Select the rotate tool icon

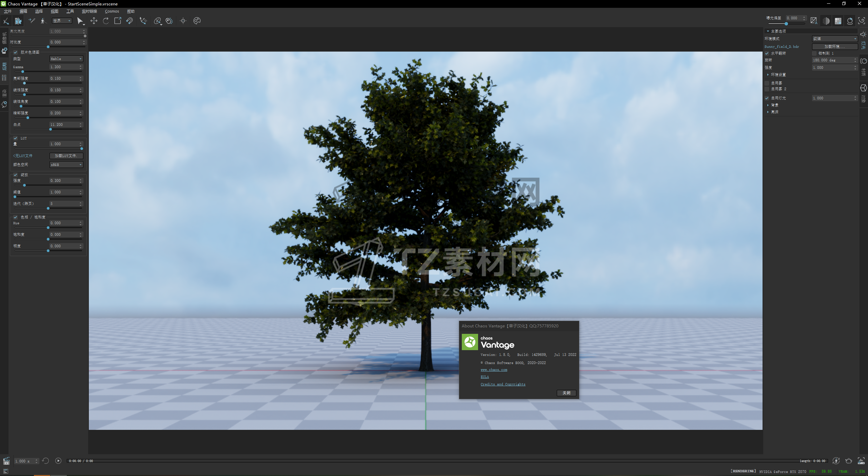[106, 21]
